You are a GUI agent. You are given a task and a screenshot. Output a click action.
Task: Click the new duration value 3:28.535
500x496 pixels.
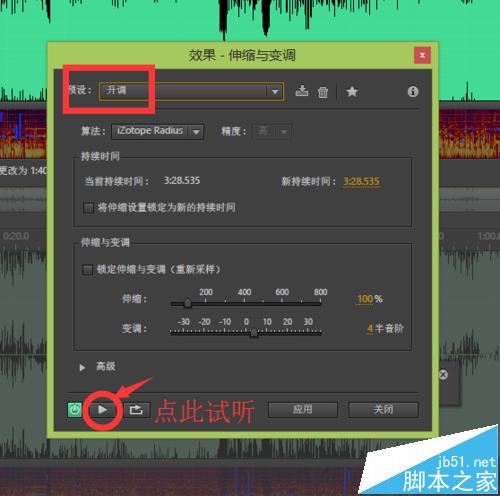(361, 181)
